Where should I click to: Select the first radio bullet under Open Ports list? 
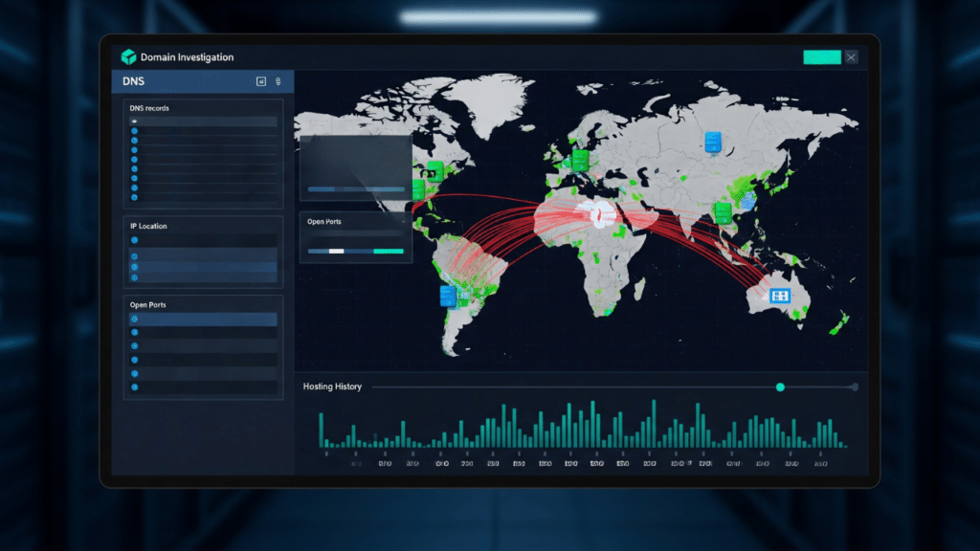coord(135,319)
